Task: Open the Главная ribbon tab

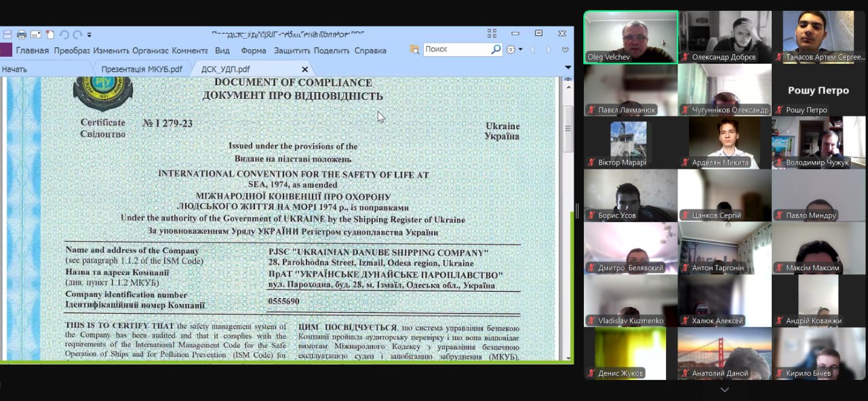Action: click(32, 50)
